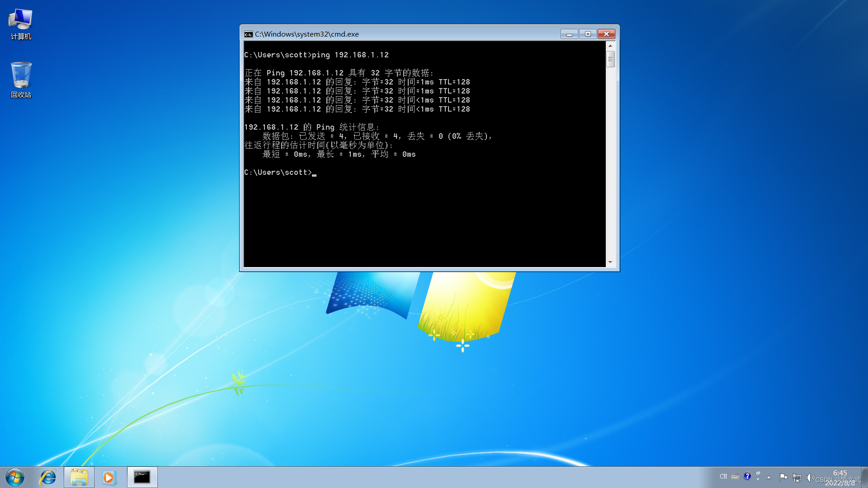Open the volume speaker tray icon
The width and height of the screenshot is (868, 488).
(x=810, y=477)
